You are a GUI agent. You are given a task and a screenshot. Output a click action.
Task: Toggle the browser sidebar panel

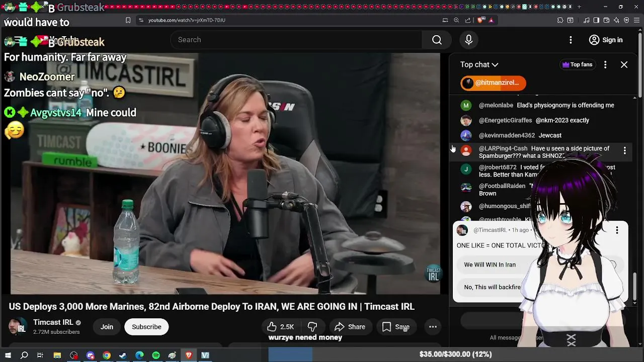596,20
